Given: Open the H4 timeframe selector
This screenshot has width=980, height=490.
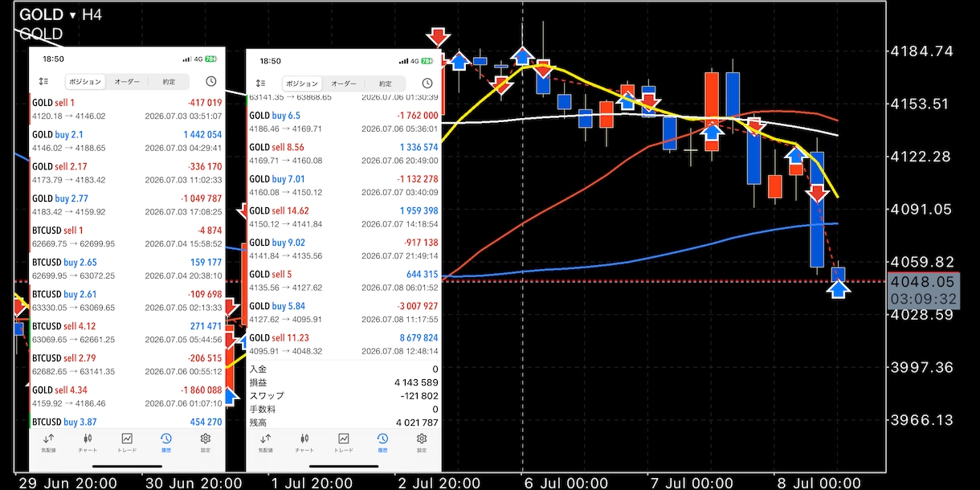Looking at the screenshot, I should 92,14.
